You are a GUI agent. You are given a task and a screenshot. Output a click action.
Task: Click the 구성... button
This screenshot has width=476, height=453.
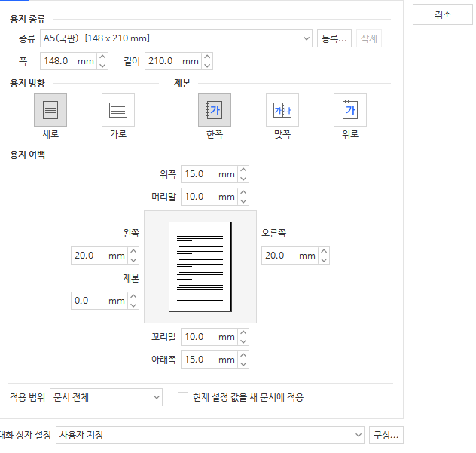386,435
